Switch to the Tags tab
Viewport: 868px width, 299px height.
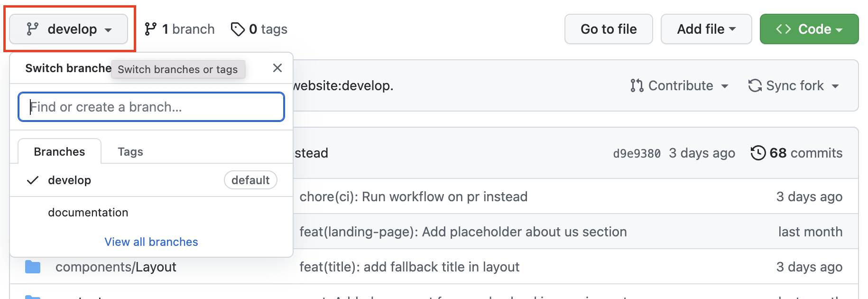coord(130,152)
